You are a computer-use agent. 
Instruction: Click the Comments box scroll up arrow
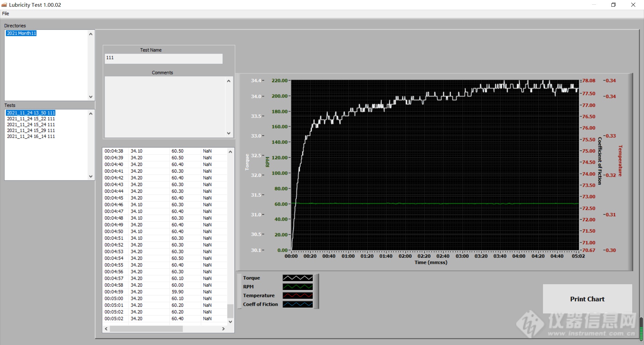[229, 81]
